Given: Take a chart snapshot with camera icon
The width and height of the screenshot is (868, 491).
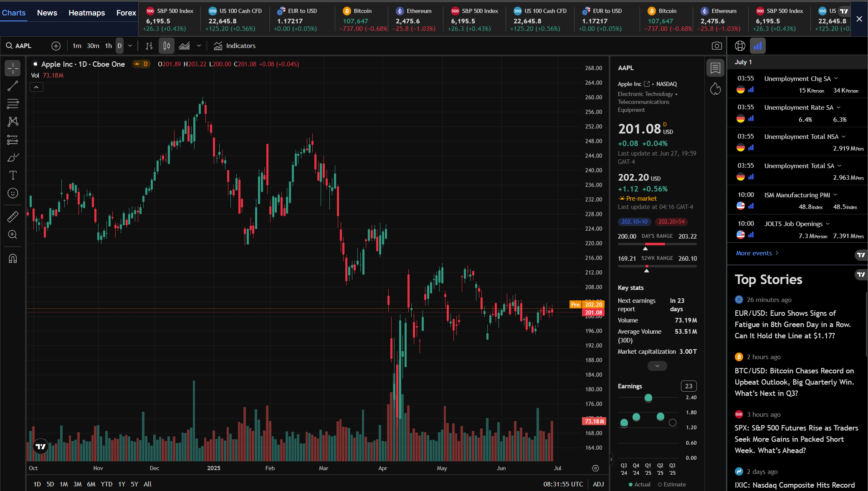Looking at the screenshot, I should coord(716,46).
